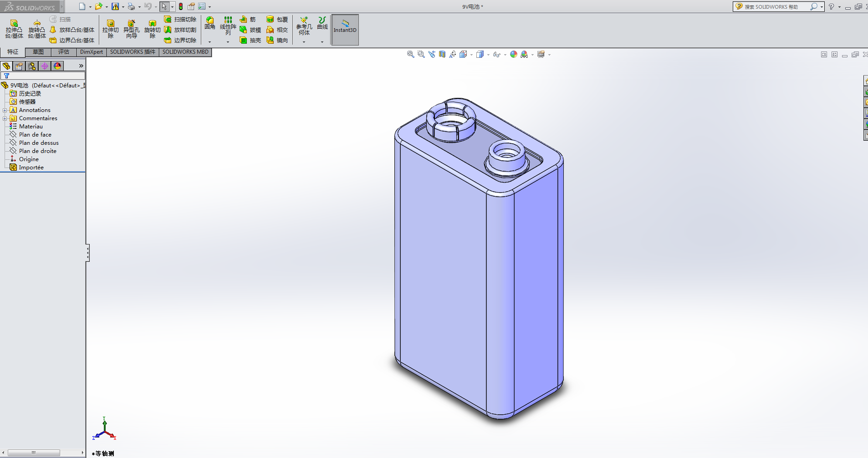This screenshot has height=458, width=868.
Task: Click the feature tree filter input field
Action: [x=43, y=76]
